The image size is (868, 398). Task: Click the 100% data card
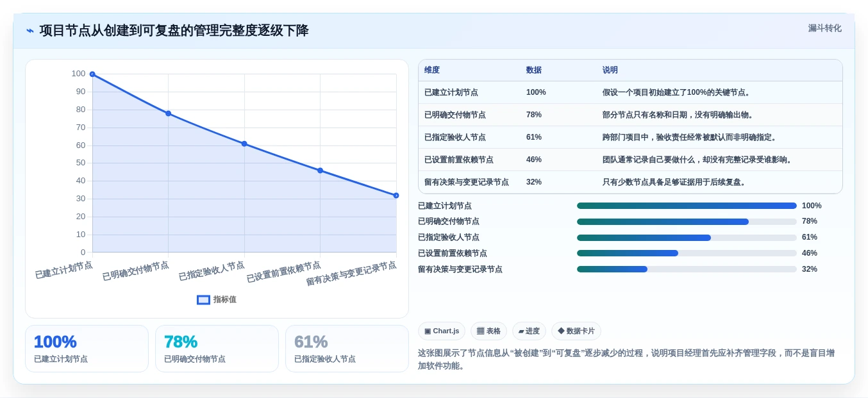click(87, 349)
